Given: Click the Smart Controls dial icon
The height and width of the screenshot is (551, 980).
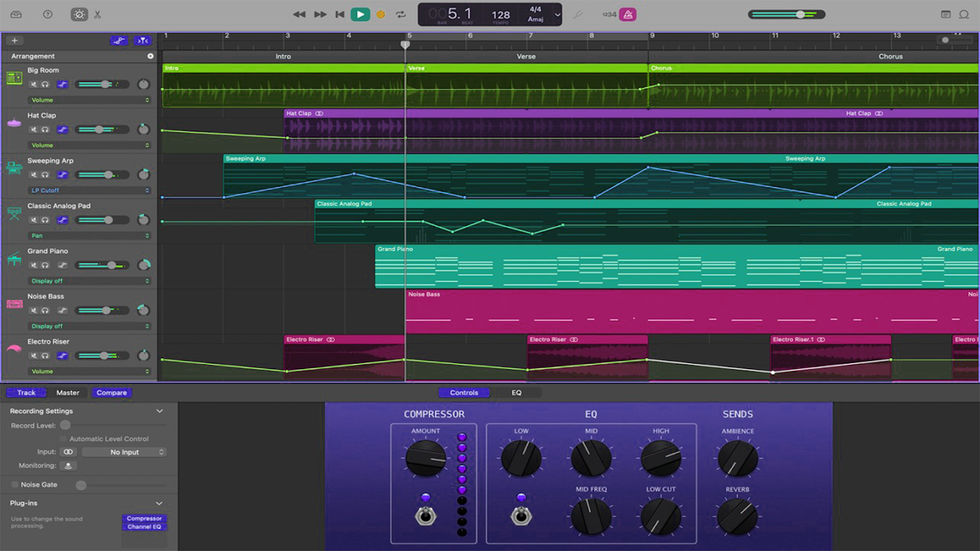Looking at the screenshot, I should point(79,14).
